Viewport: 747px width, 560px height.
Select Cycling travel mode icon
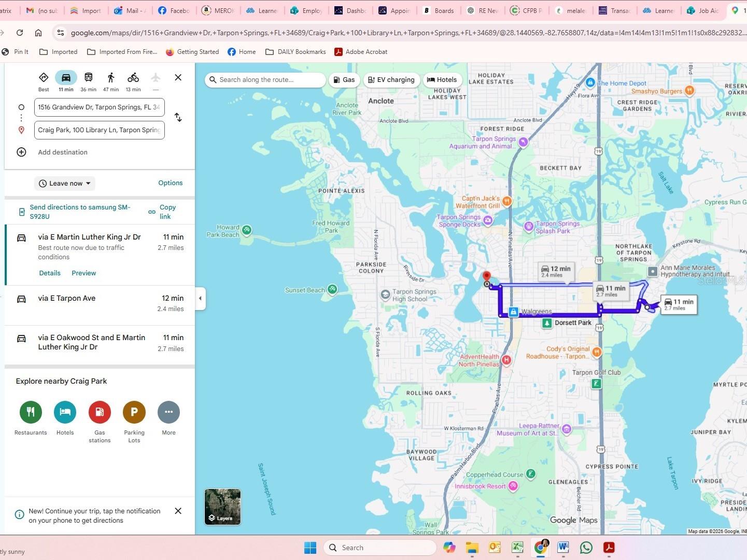point(133,78)
